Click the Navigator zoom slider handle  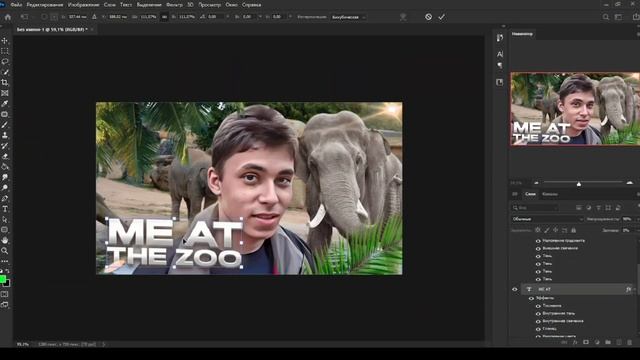point(579,184)
